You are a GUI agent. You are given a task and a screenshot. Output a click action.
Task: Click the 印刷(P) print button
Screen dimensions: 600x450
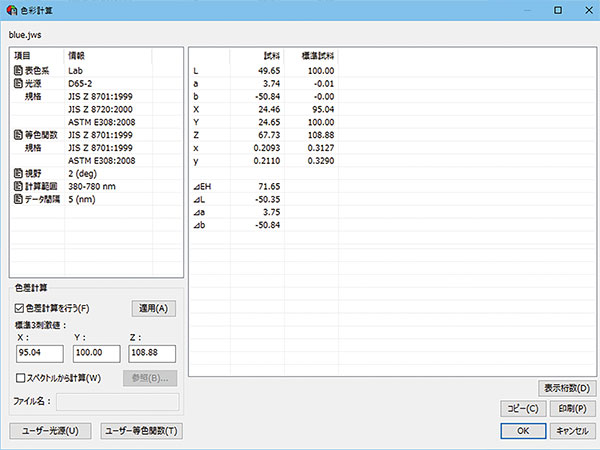(x=573, y=409)
